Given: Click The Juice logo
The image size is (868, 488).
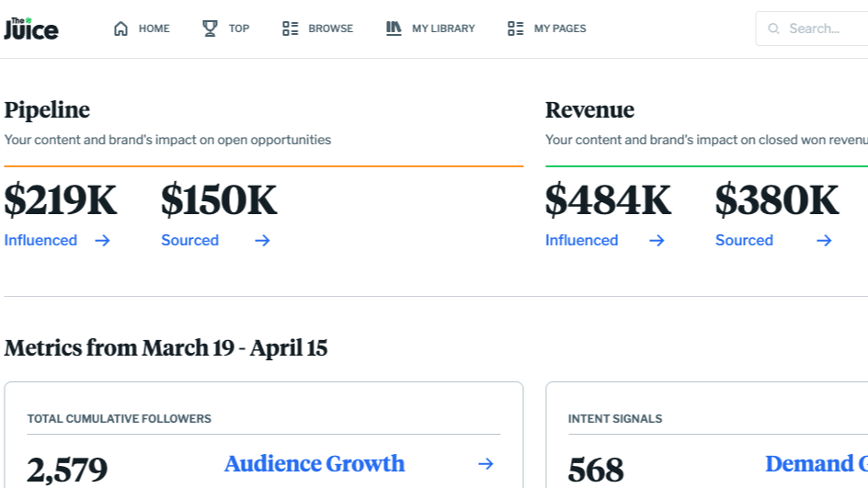Looking at the screenshot, I should [x=31, y=28].
